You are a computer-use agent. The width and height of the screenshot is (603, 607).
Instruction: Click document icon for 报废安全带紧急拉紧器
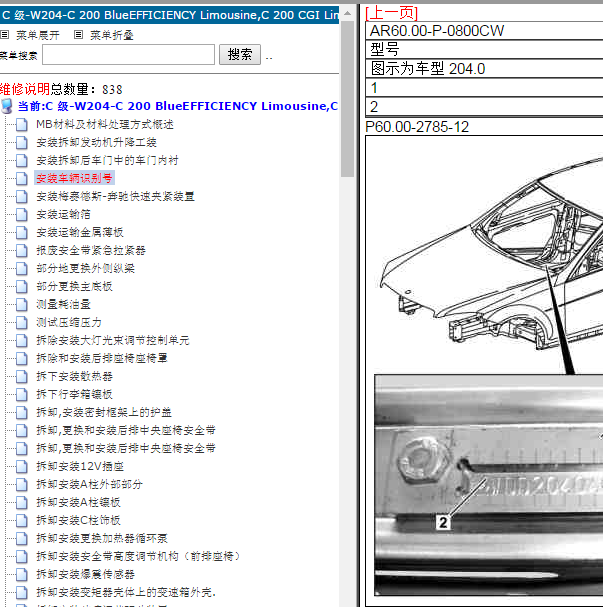[x=22, y=250]
